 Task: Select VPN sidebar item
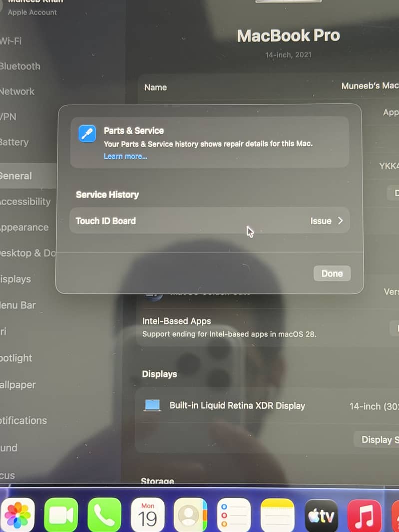pos(8,117)
